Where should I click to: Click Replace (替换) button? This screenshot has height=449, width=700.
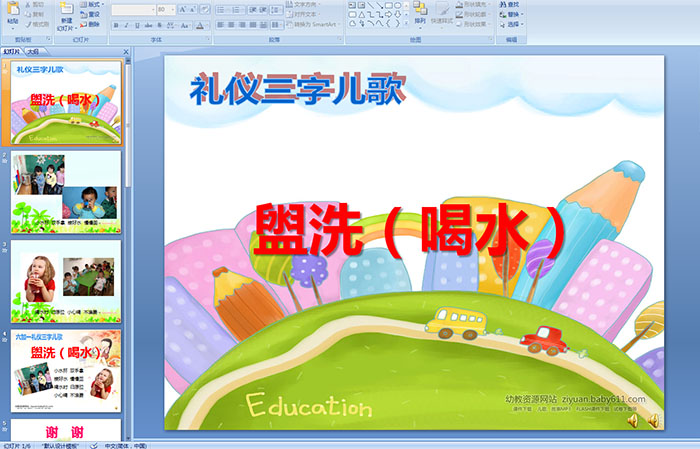(511, 14)
